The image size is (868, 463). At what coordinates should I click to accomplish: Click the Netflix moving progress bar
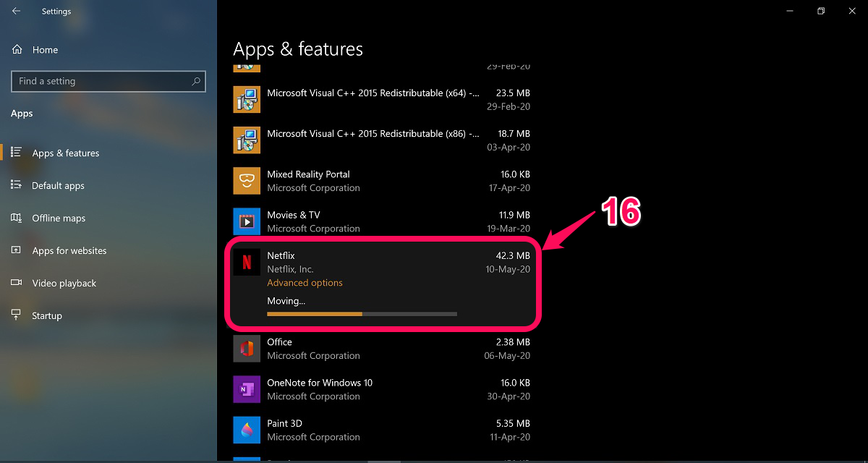362,314
